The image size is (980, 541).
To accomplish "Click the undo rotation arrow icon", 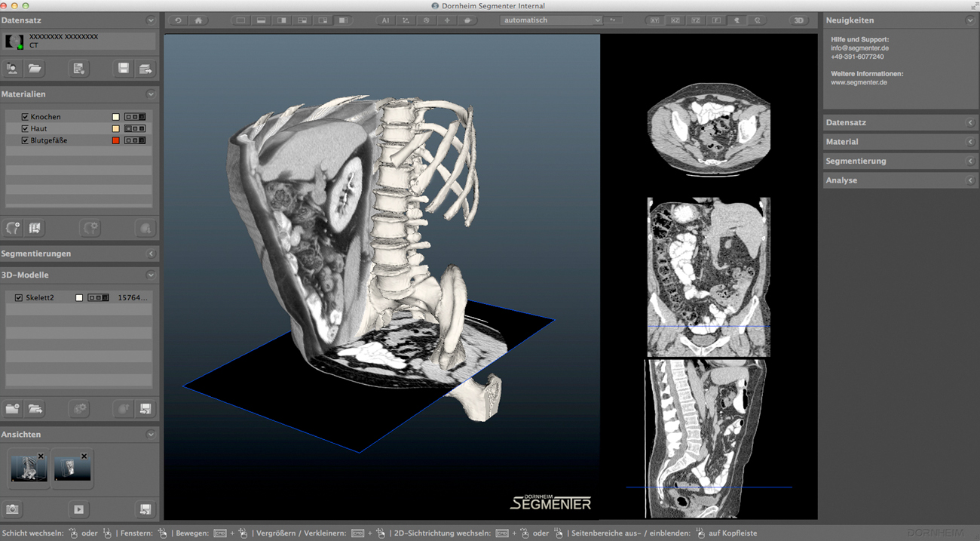I will tap(178, 20).
